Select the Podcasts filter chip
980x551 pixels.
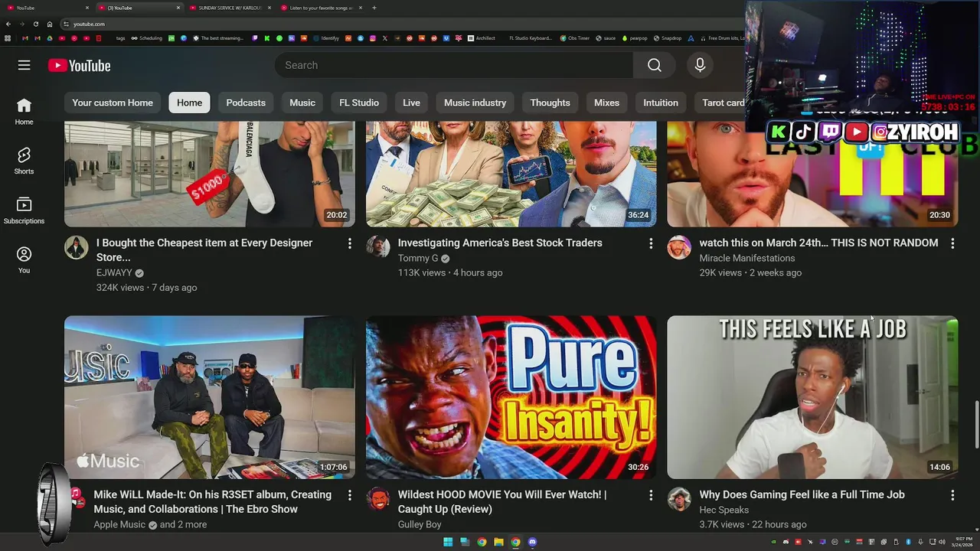tap(246, 103)
